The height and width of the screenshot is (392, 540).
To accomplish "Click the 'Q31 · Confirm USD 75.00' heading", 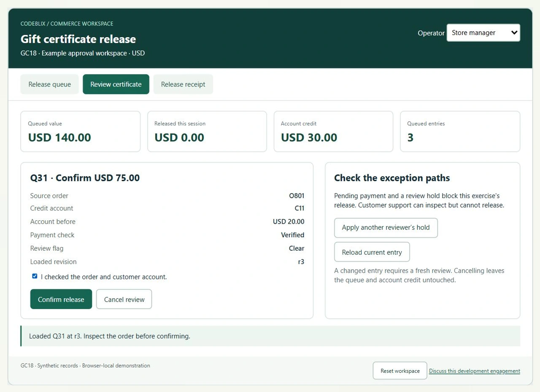I will 85,178.
